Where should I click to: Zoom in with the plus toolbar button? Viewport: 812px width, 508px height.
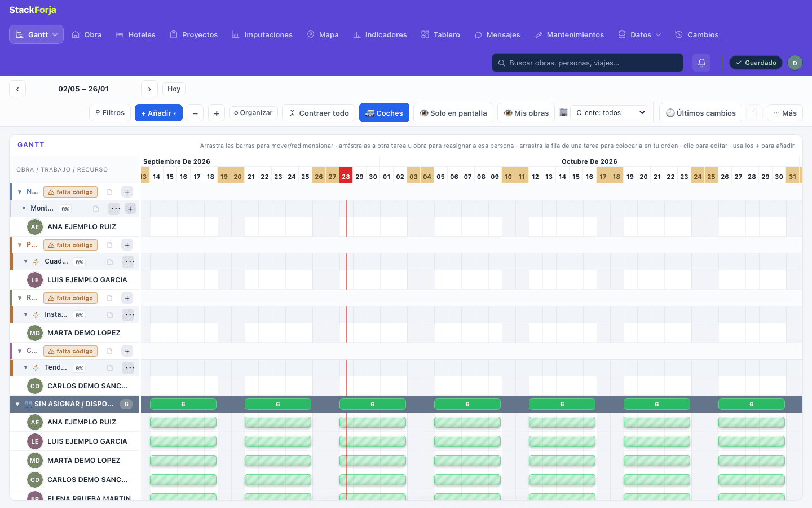click(x=217, y=113)
